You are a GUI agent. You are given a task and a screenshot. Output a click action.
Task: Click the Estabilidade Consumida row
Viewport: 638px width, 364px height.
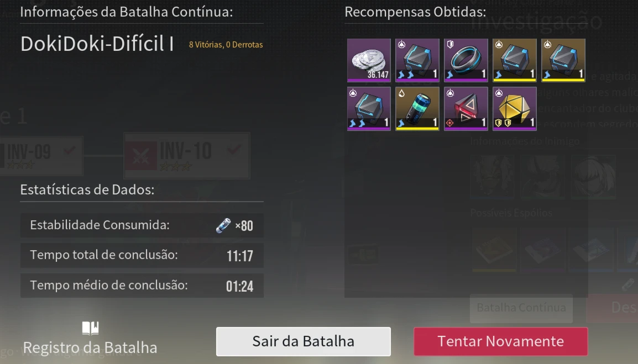(x=142, y=225)
